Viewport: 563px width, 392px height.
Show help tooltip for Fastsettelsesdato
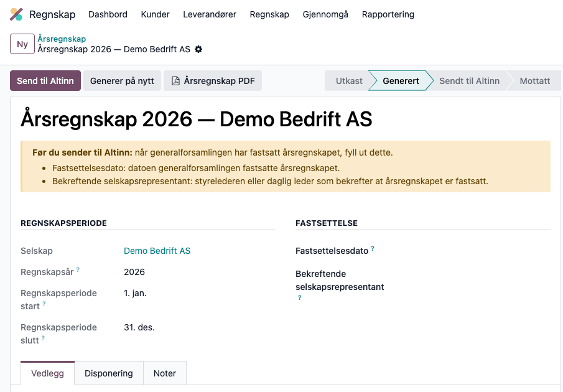373,248
